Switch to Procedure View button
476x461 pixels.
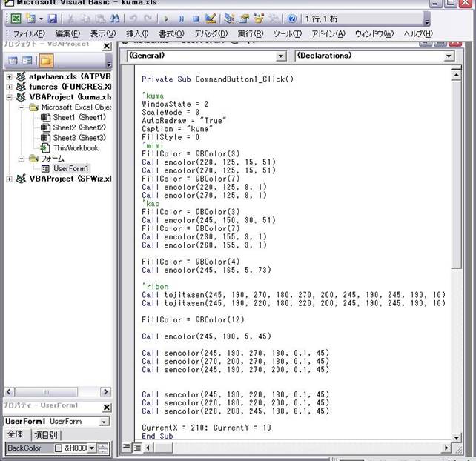click(126, 447)
